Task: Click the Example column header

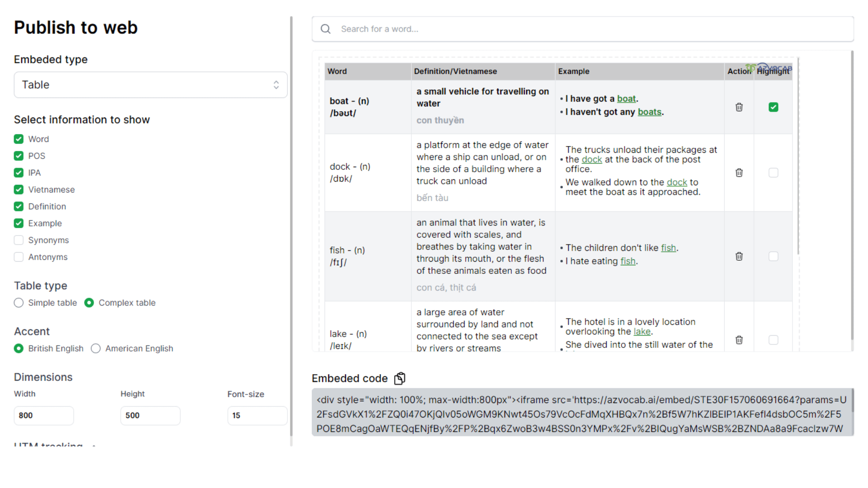Action: coord(574,71)
